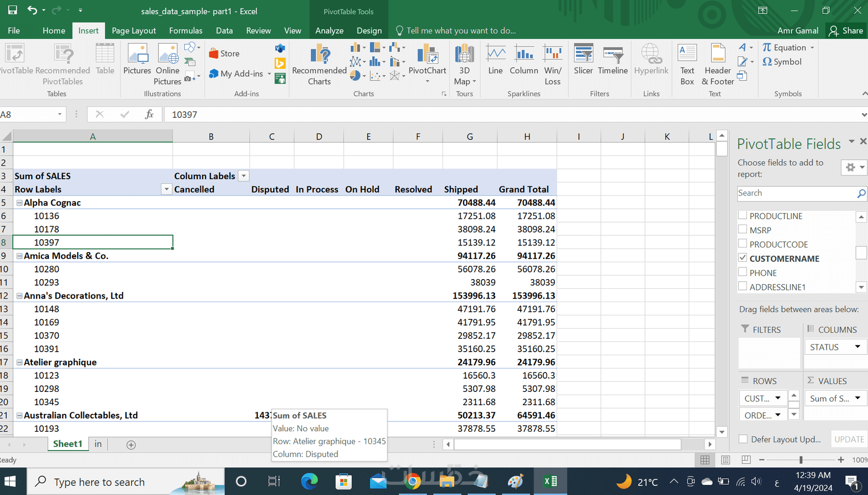Open Microsoft Edge from the taskbar
Screen dimensions: 868x495
(x=309, y=481)
